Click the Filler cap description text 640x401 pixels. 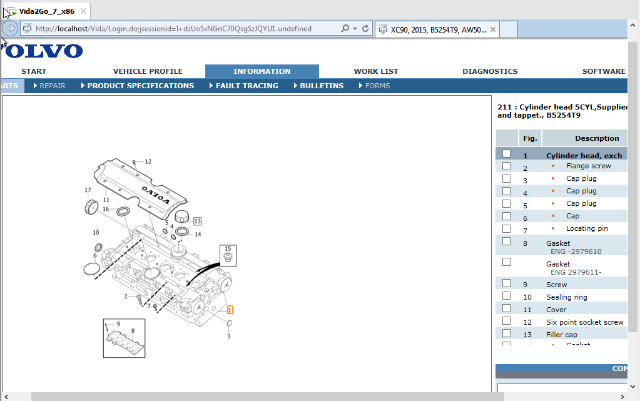[x=562, y=334]
